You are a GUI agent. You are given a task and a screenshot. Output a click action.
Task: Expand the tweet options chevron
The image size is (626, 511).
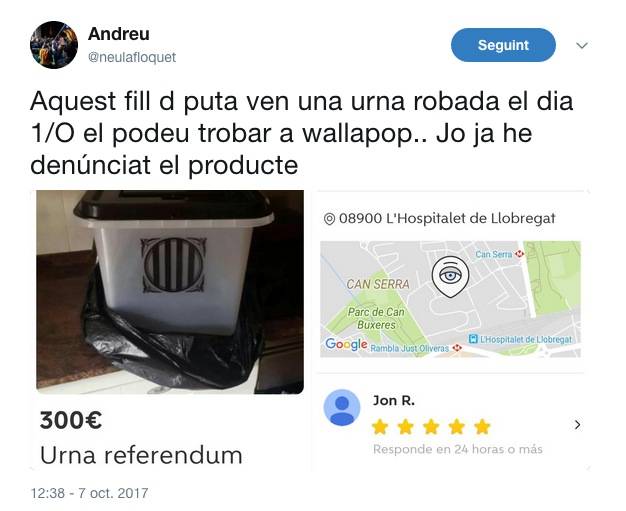pyautogui.click(x=582, y=45)
